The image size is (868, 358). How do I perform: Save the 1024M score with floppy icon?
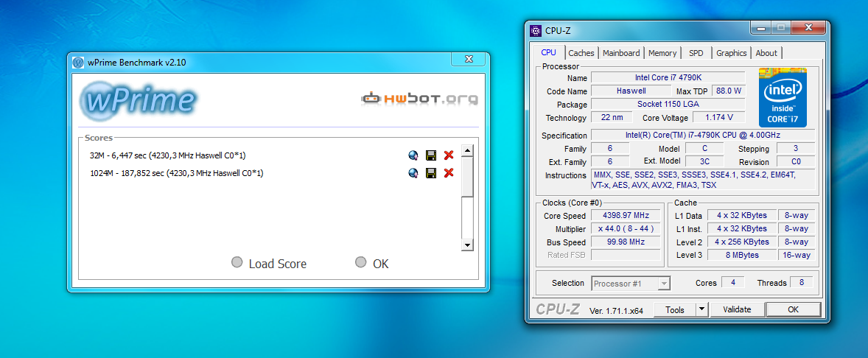click(430, 173)
